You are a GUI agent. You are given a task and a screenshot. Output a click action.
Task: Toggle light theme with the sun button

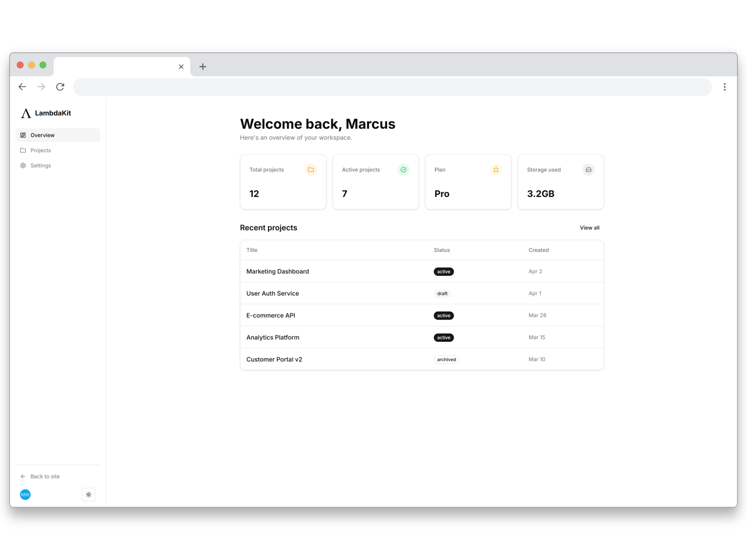[x=88, y=494]
